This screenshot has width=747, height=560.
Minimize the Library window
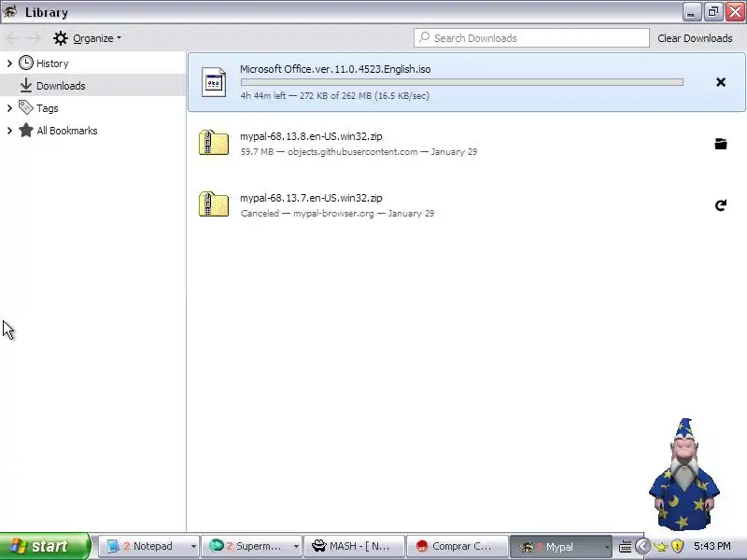691,11
